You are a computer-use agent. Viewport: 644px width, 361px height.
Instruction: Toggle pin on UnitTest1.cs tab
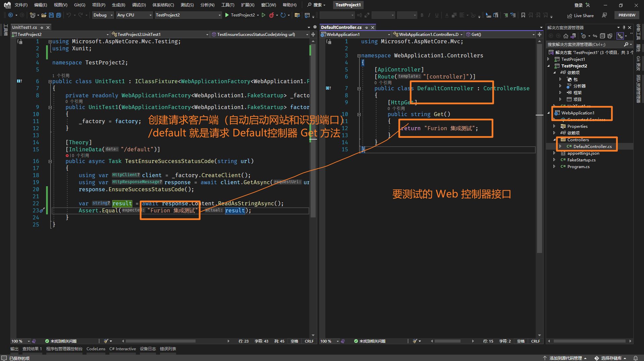tap(42, 28)
